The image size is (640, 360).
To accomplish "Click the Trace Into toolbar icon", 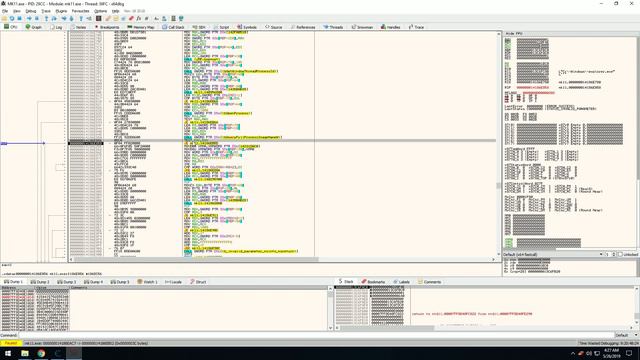I will (x=64, y=18).
